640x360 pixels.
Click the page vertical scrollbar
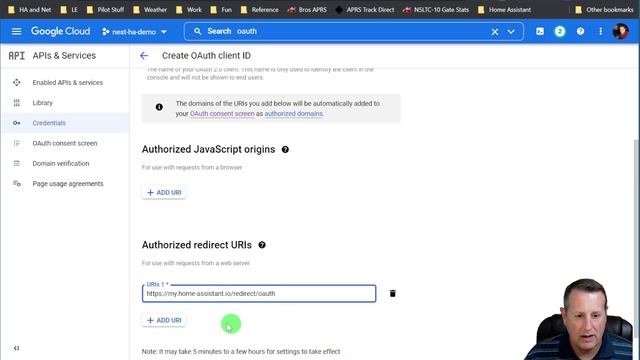[636, 238]
